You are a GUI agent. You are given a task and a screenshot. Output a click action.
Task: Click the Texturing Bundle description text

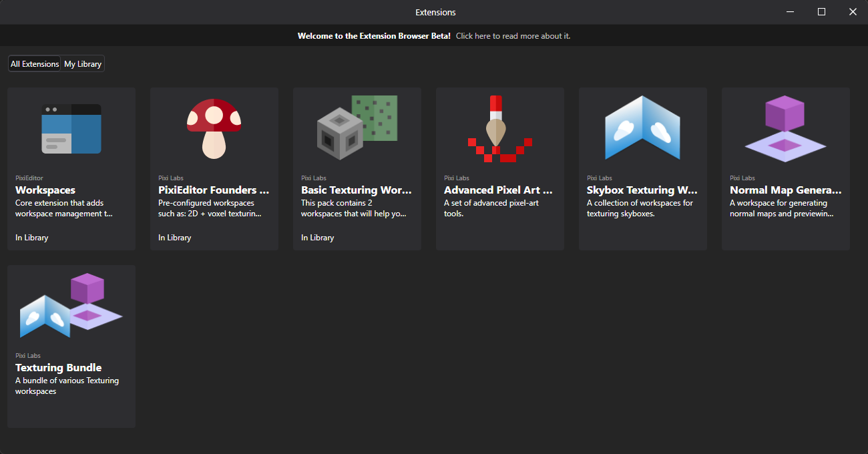67,386
